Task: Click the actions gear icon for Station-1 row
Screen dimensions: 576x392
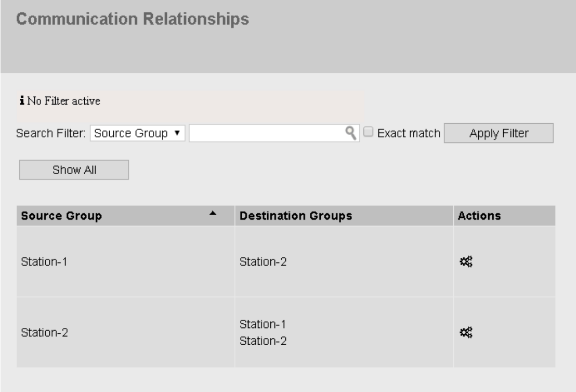Action: pos(465,262)
